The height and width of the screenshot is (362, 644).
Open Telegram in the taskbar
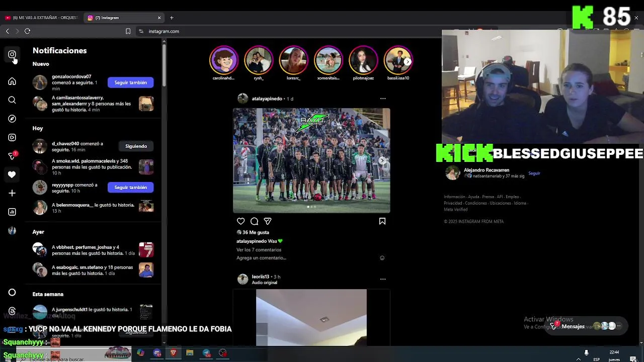(x=206, y=353)
